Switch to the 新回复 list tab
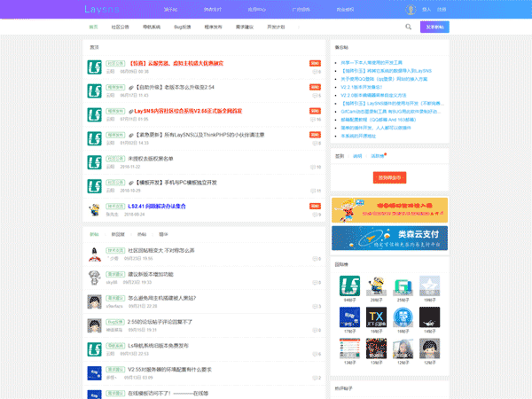The height and width of the screenshot is (399, 532). coord(117,234)
